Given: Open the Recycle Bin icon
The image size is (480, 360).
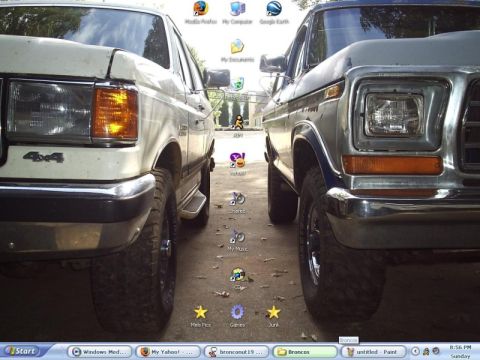Looking at the screenshot, I should [237, 85].
